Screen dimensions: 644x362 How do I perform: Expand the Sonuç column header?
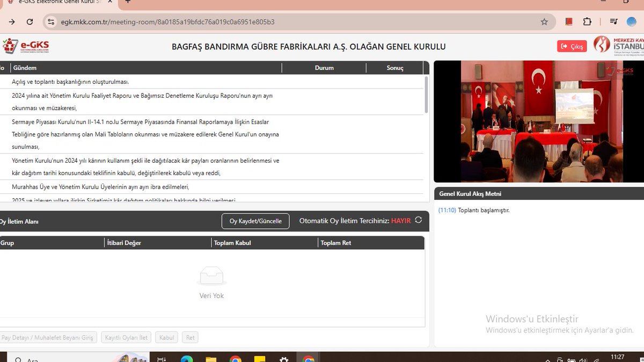[x=395, y=68]
